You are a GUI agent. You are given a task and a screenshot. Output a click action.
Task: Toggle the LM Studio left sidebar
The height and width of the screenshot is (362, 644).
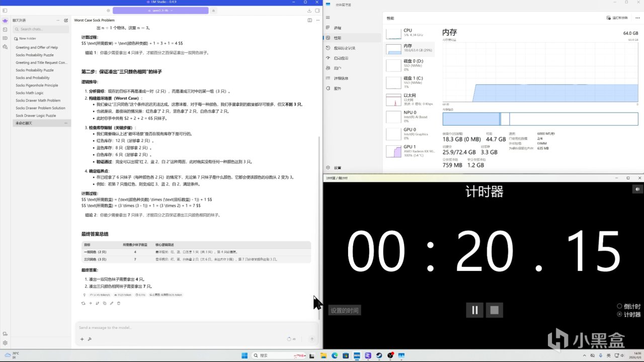click(x=5, y=11)
